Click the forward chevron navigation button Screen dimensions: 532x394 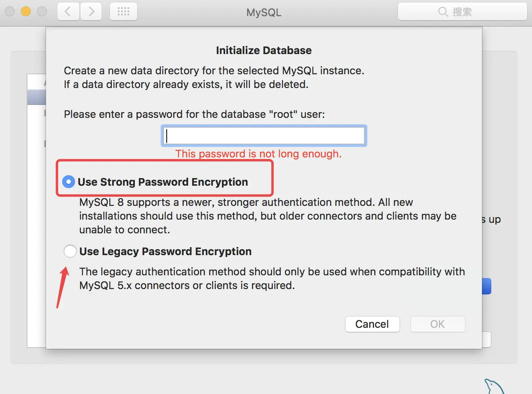(91, 11)
